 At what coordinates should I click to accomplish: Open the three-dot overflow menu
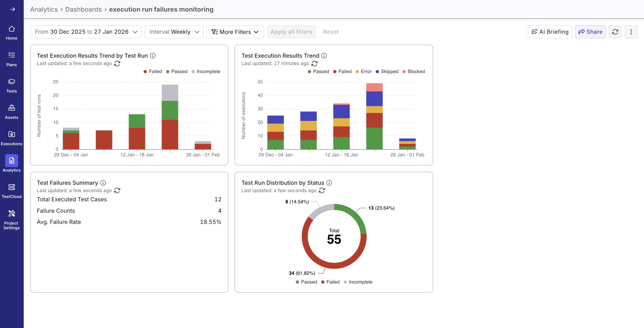pos(631,32)
